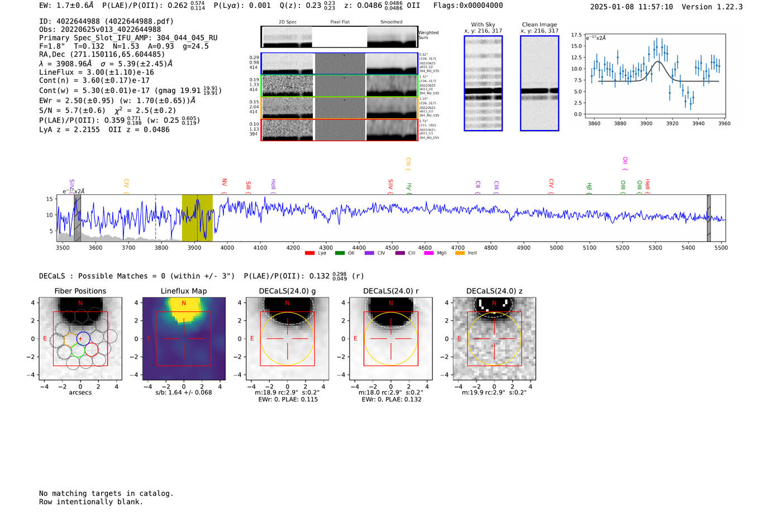Screen dimensions: 782x532
Task: Select the With Sky cutout image
Action: (x=483, y=83)
